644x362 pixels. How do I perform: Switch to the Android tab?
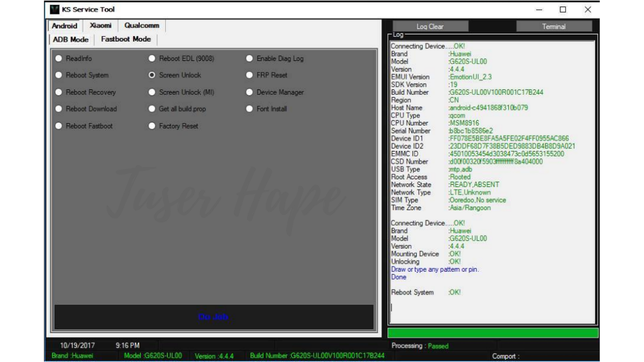(64, 26)
